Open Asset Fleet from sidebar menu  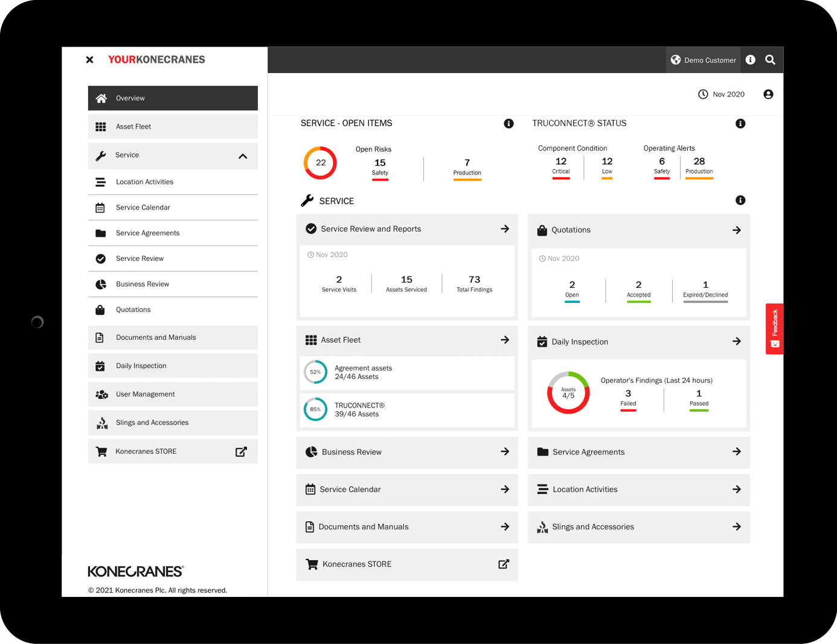pyautogui.click(x=173, y=127)
